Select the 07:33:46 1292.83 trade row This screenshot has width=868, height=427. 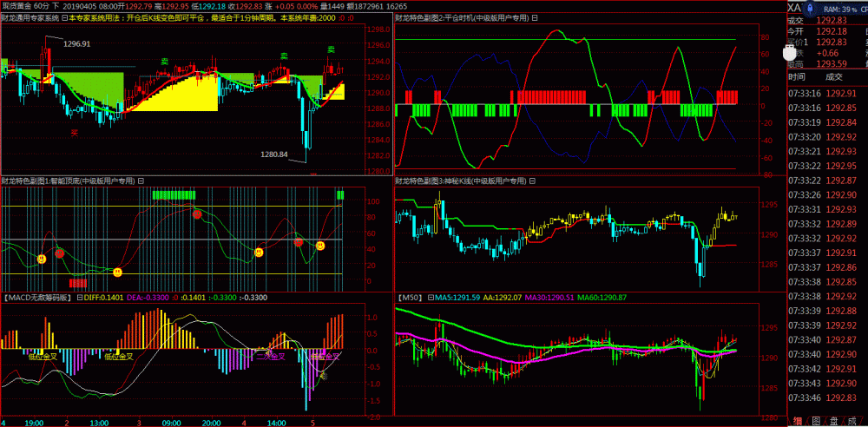[x=825, y=397]
